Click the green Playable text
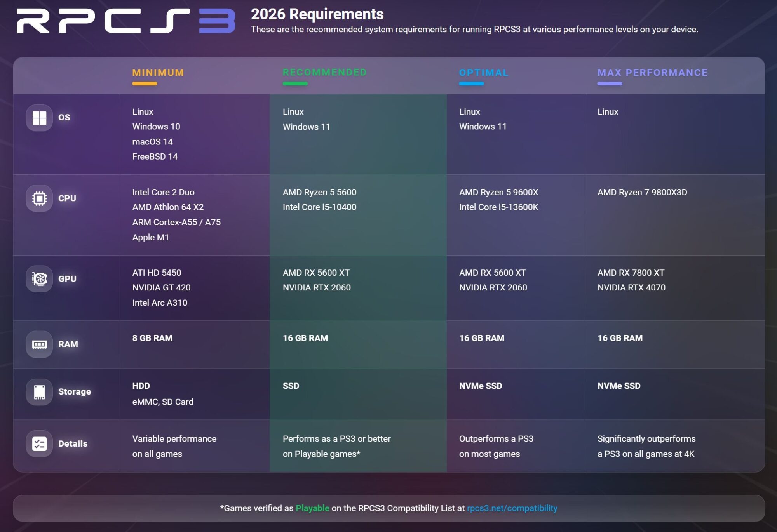Viewport: 777px width, 532px height. (312, 508)
